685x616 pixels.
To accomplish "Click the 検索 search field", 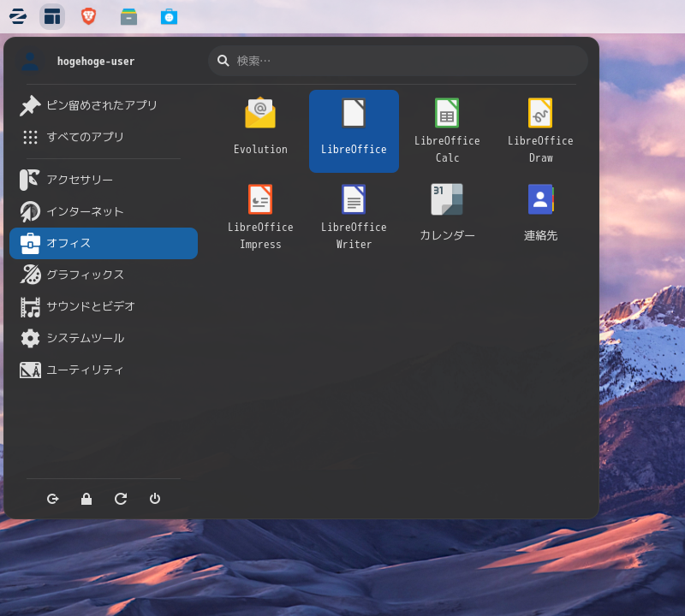I will pos(398,61).
